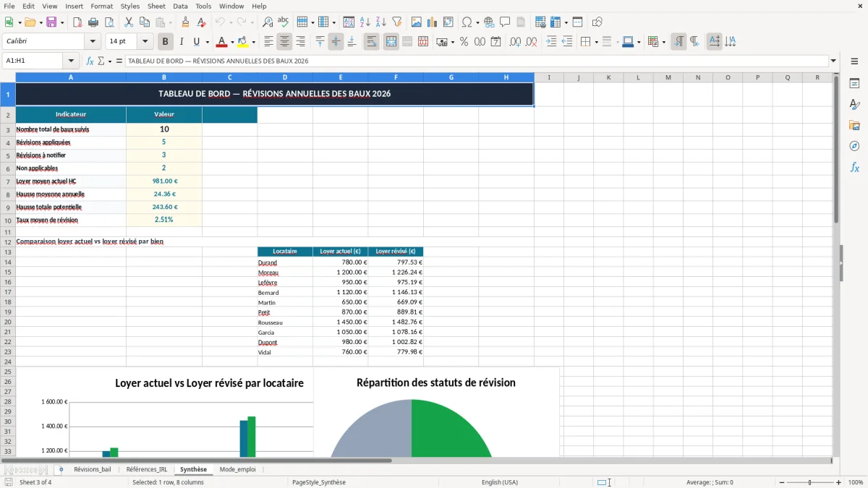Align text right
The width and height of the screenshot is (868, 488).
[300, 42]
